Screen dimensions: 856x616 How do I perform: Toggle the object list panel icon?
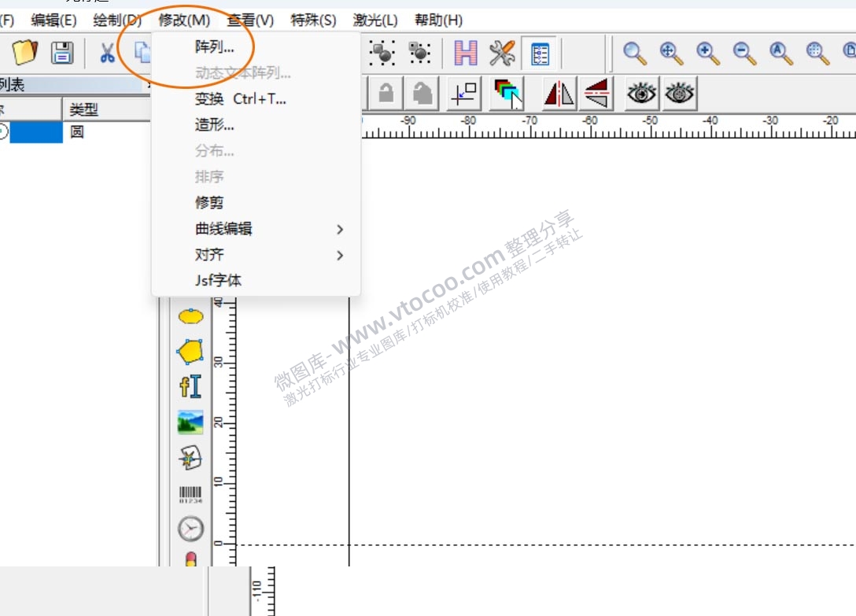point(541,53)
